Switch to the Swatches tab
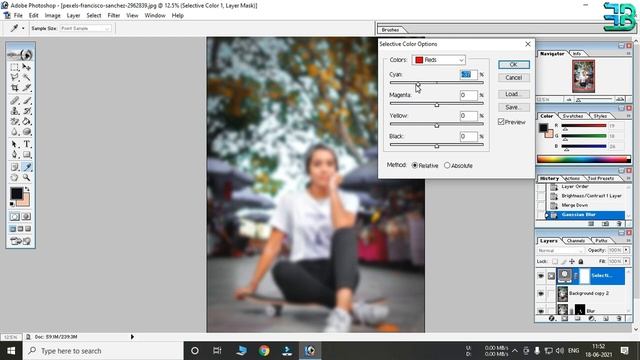This screenshot has width=640, height=360. [x=572, y=116]
